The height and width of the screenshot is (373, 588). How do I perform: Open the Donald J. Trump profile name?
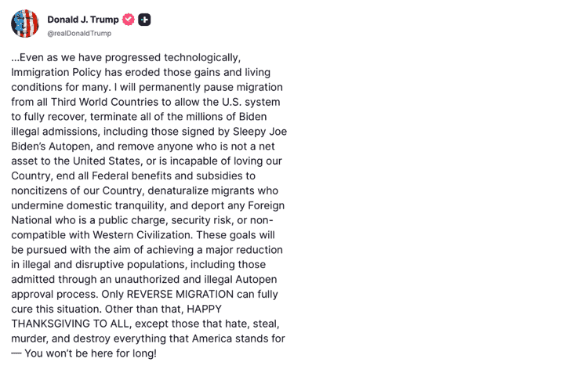point(83,20)
